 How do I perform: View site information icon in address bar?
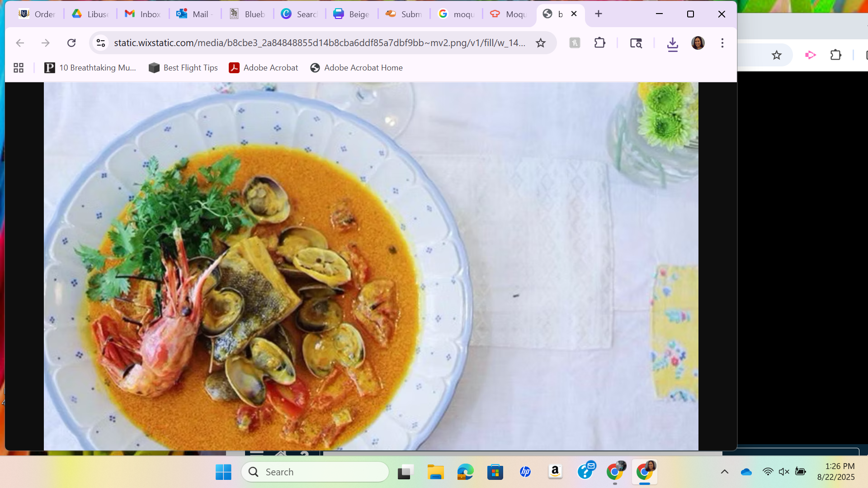100,43
